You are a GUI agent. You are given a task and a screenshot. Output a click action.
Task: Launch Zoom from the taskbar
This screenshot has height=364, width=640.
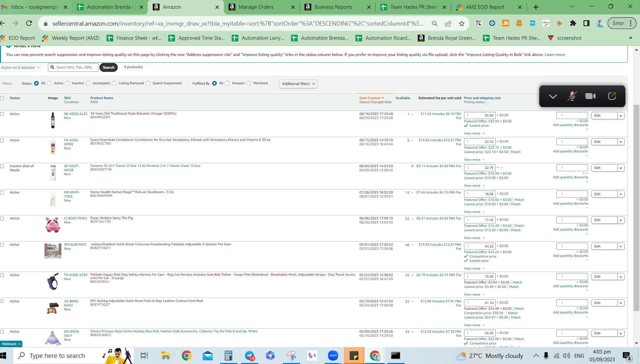point(333,356)
